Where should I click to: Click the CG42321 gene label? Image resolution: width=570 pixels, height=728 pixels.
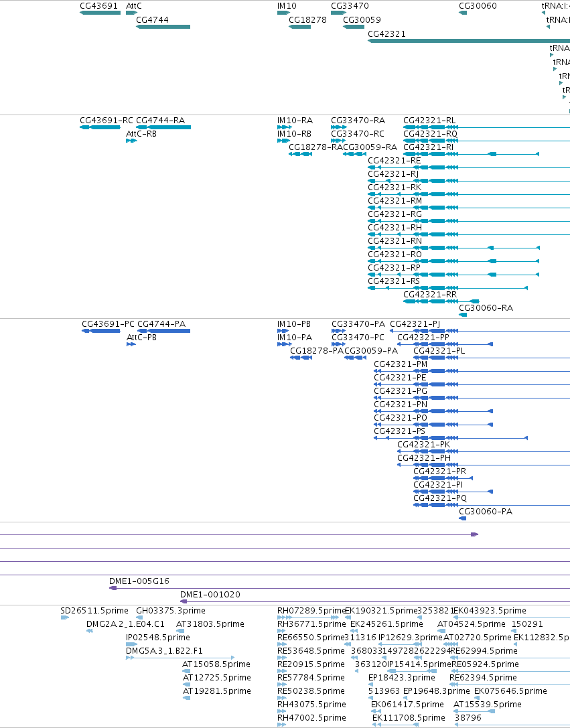[386, 34]
